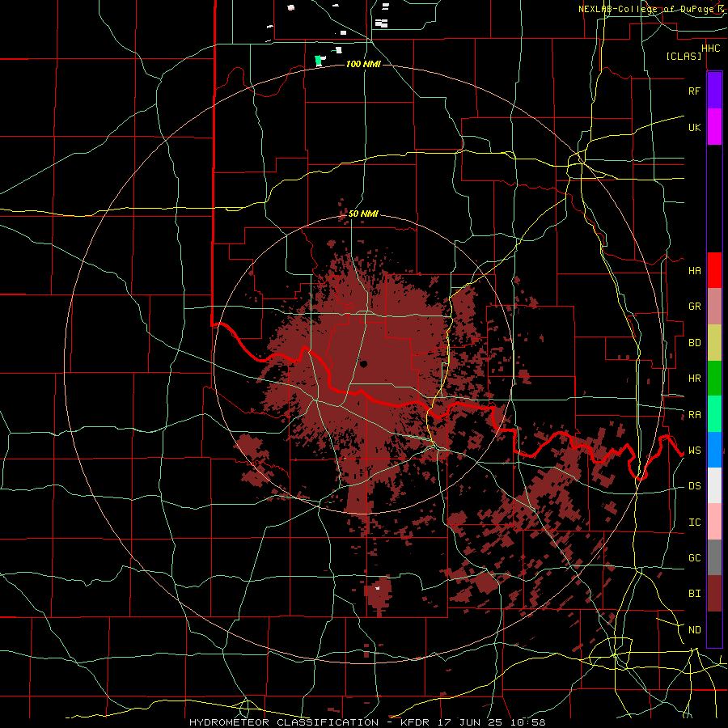Click the green RA echo near top
Screen dimensions: 728x728
[x=319, y=61]
